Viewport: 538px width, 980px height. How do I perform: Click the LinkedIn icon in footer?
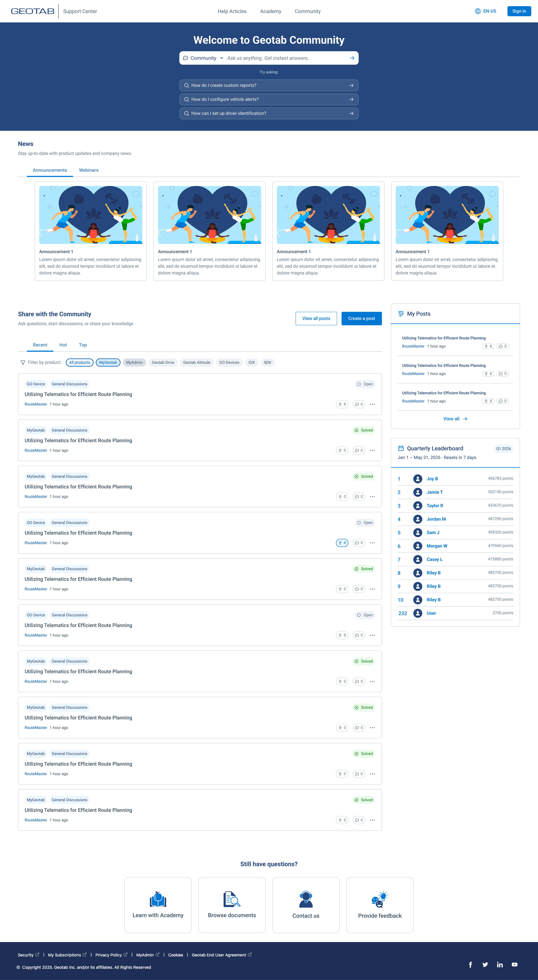(500, 964)
